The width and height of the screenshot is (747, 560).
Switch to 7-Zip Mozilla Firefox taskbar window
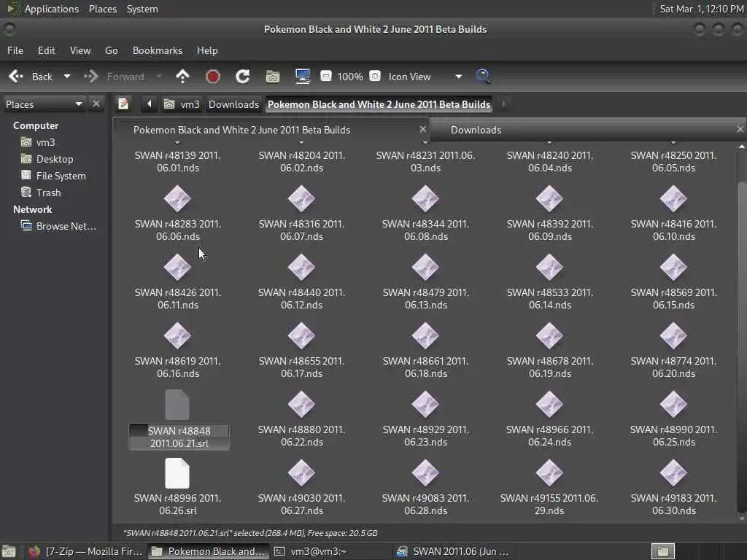[86, 551]
